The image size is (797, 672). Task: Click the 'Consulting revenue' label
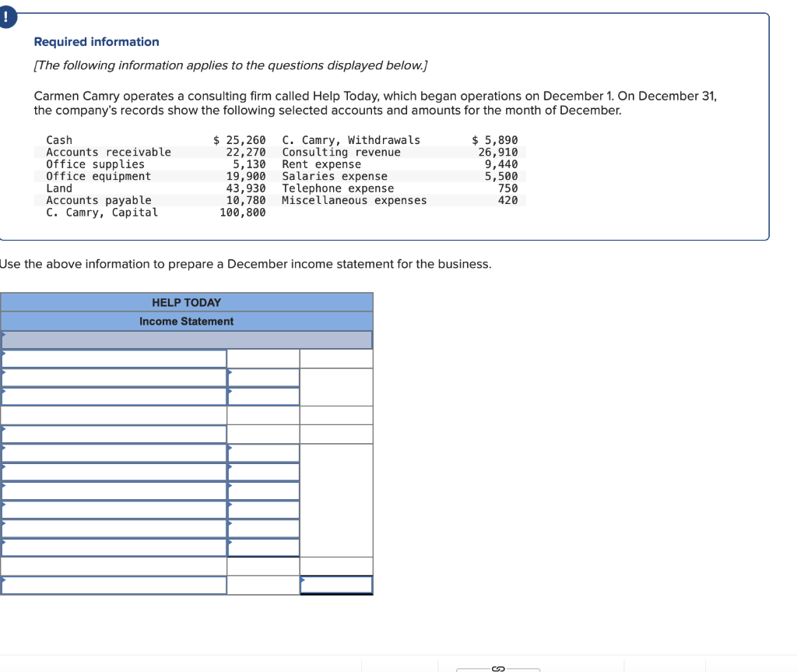tap(341, 152)
